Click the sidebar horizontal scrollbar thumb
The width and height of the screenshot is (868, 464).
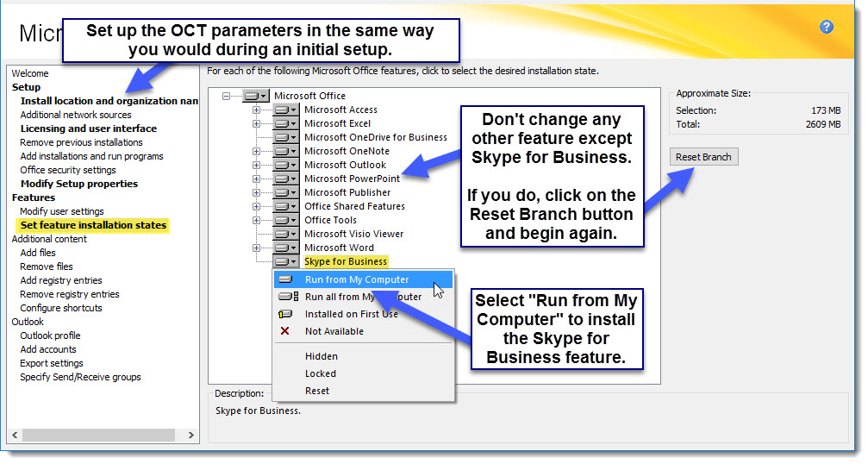[98, 436]
